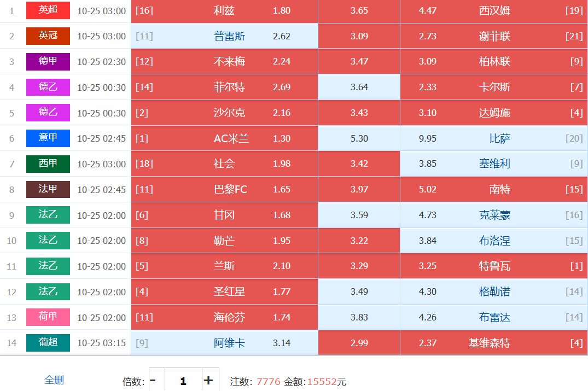Select the pink 荷甲 league tag
This screenshot has width=588, height=391.
coord(48,317)
